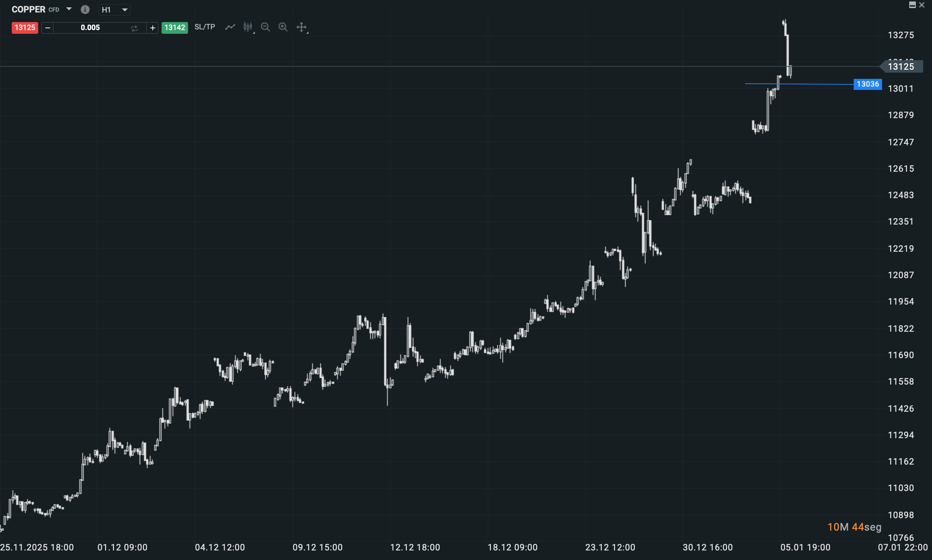Image resolution: width=932 pixels, height=560 pixels.
Task: Click the current price 13125 axis marker
Action: point(902,67)
